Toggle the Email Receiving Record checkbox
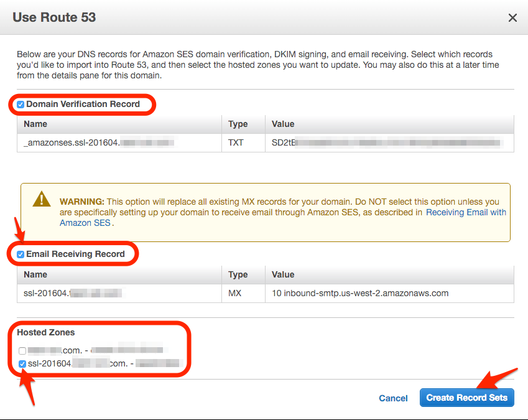Viewport: 528px width, 420px height. 21,254
